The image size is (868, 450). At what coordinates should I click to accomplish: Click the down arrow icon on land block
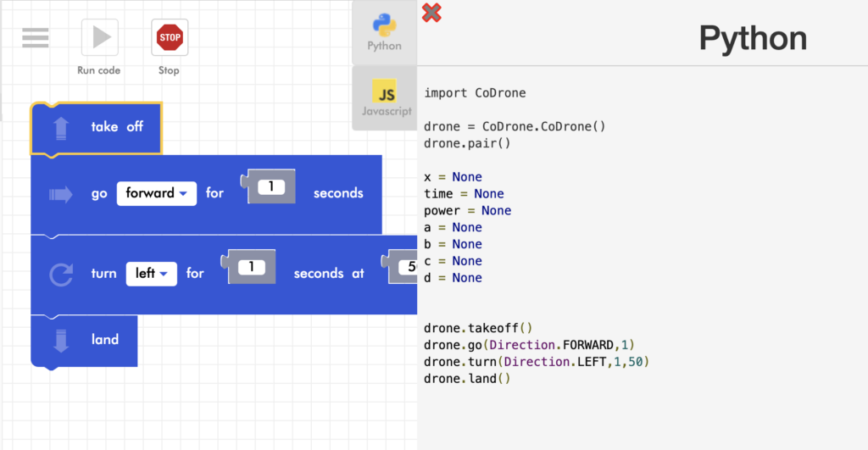coord(61,340)
